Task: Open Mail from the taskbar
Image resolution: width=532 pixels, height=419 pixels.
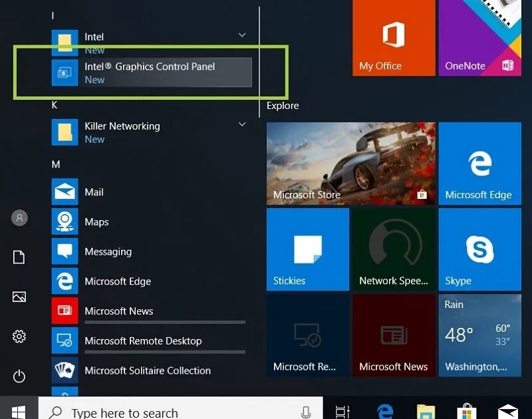Action: click(x=508, y=412)
